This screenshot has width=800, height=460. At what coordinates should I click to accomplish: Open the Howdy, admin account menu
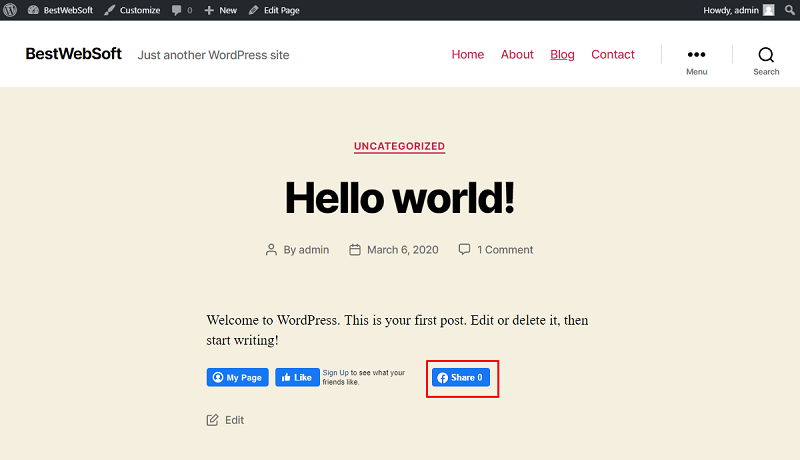[x=738, y=10]
